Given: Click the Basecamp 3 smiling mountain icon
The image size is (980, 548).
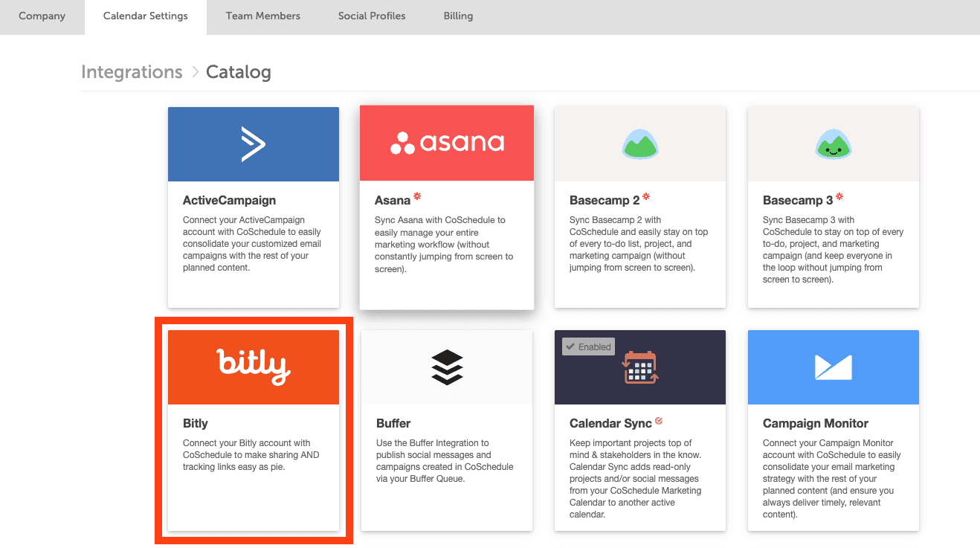Looking at the screenshot, I should 834,144.
